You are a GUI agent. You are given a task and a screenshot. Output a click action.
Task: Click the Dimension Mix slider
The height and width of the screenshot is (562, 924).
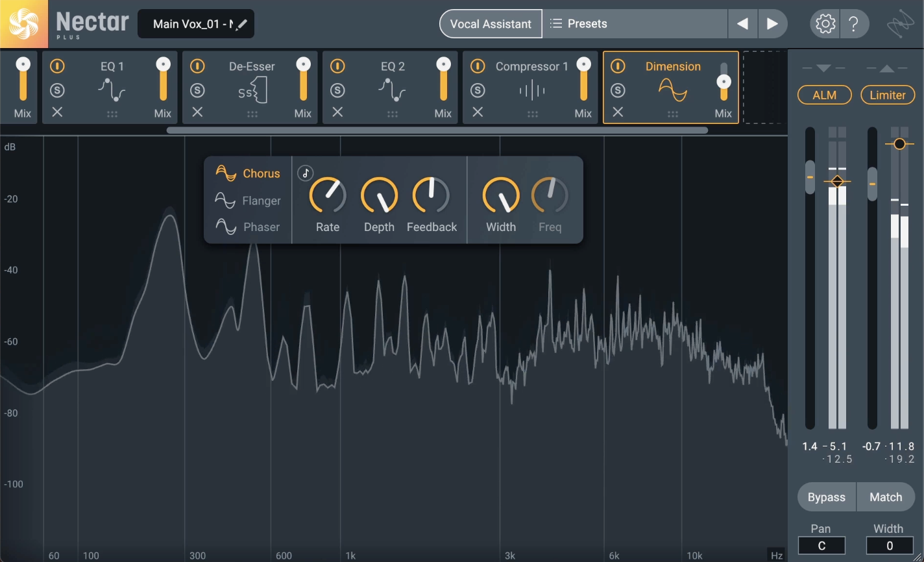[723, 82]
